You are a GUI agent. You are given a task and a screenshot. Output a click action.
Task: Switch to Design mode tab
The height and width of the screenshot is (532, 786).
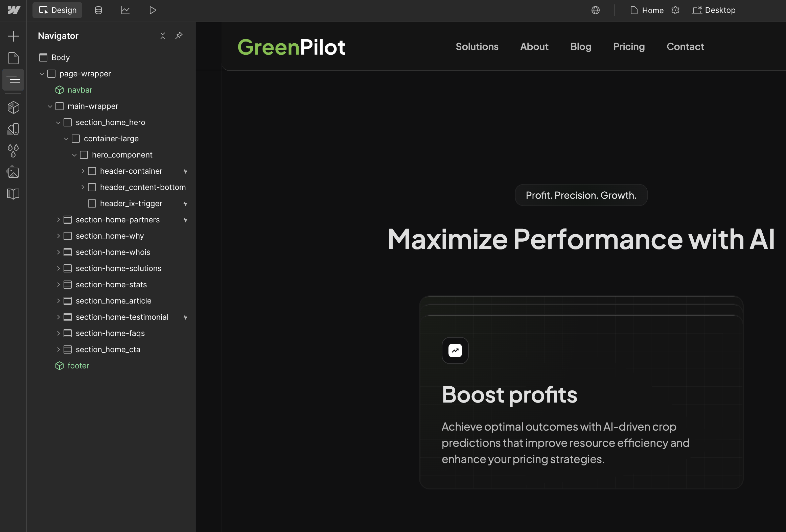[x=57, y=10]
